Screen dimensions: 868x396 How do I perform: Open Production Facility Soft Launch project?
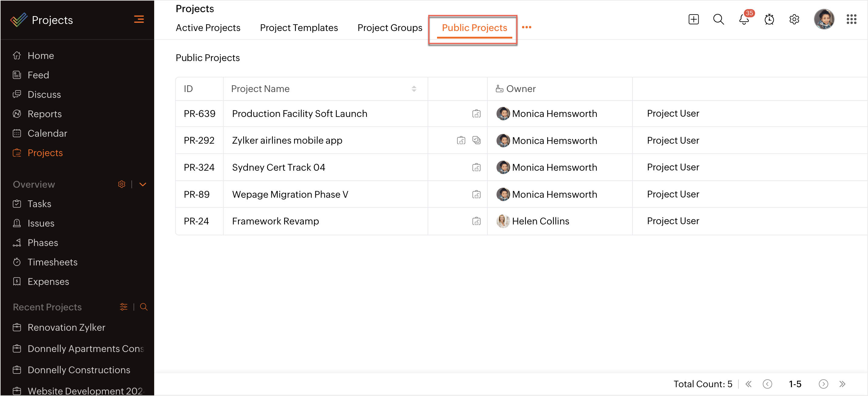tap(299, 114)
